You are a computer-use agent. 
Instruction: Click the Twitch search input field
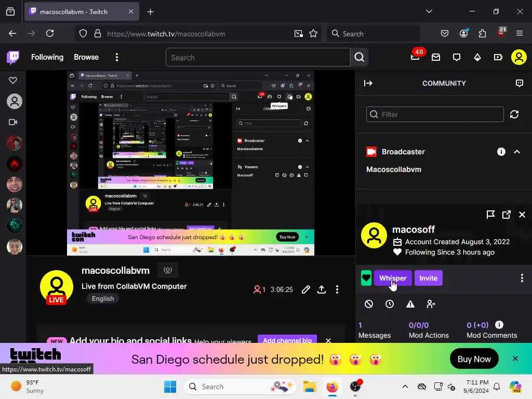click(258, 57)
